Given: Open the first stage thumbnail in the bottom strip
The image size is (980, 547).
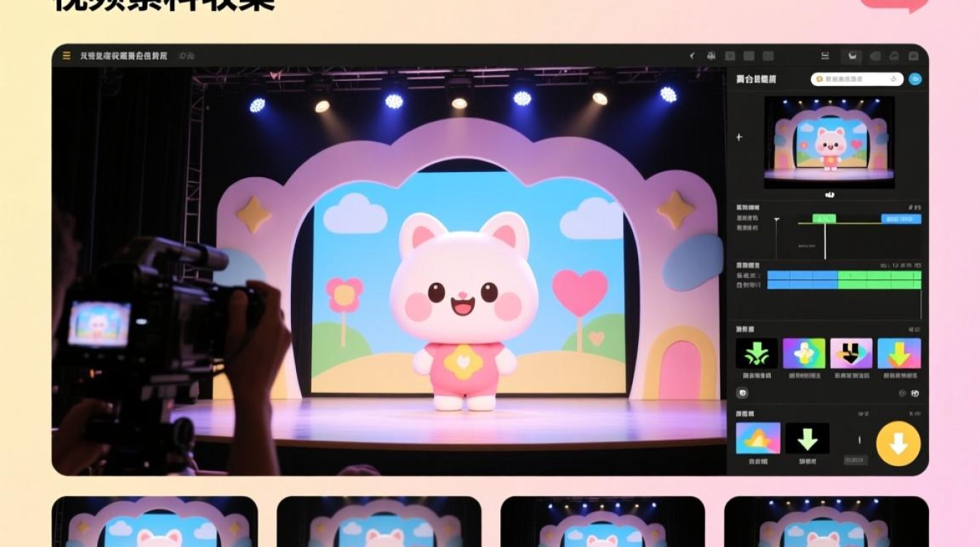Looking at the screenshot, I should pos(155,521).
